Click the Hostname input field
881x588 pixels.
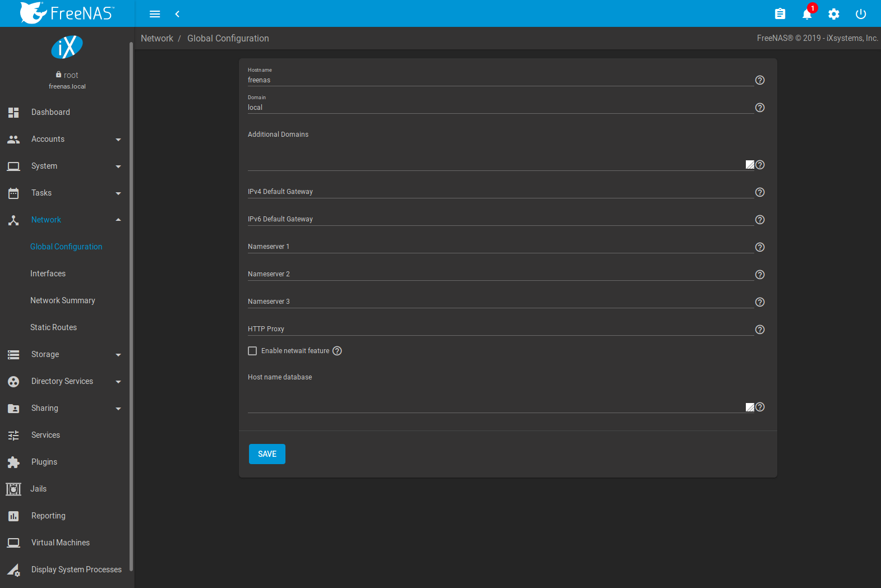click(x=501, y=80)
